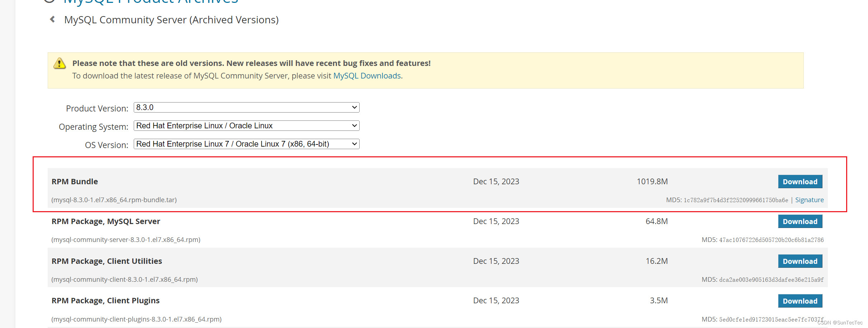
Task: Click the bold old-versions warning sentence
Action: click(251, 63)
